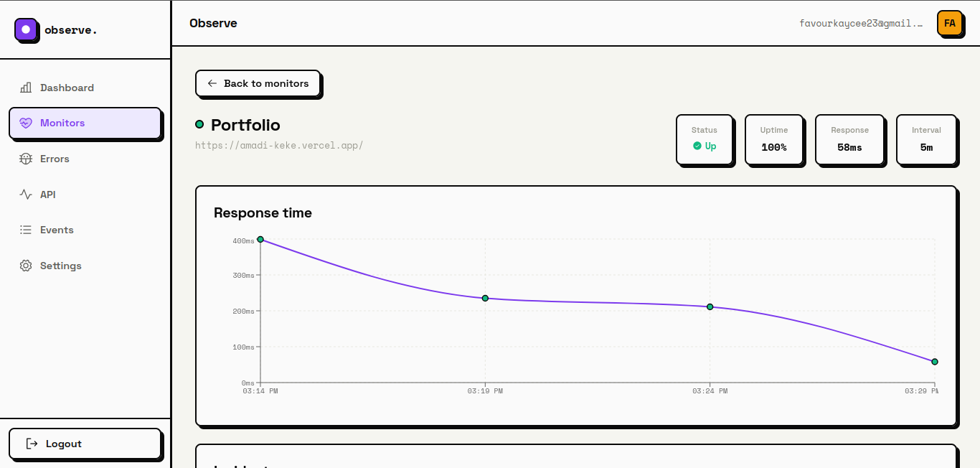Viewport: 980px width, 468px height.
Task: Click the 400ms axis label
Action: pos(243,240)
